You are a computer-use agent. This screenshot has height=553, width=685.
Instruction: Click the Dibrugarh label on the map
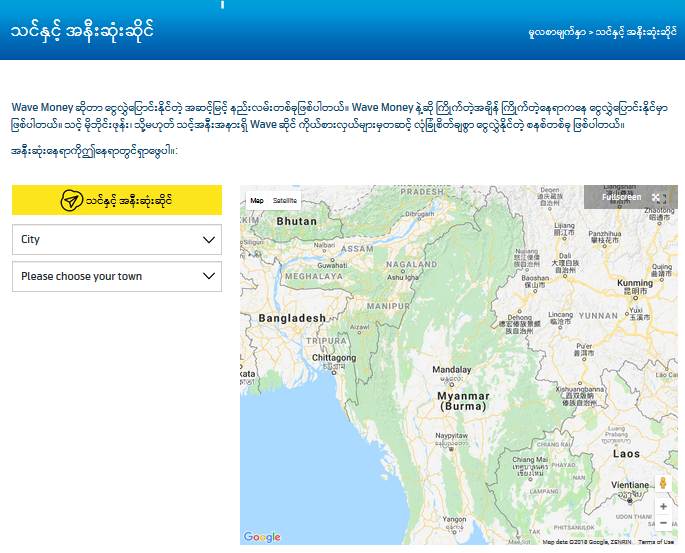pyautogui.click(x=420, y=214)
